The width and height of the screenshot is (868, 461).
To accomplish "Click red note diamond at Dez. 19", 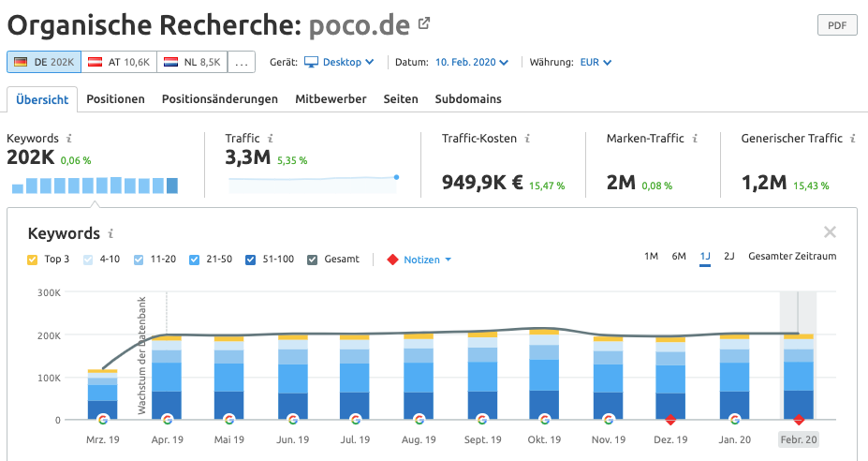I will [x=670, y=420].
